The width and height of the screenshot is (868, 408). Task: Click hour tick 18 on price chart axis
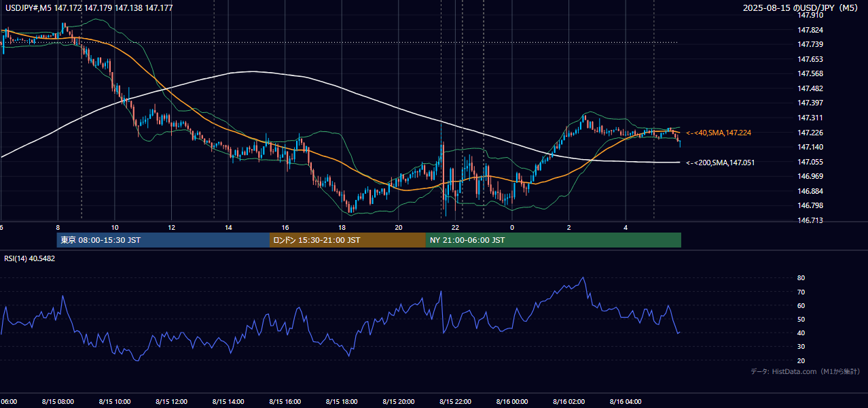[342, 227]
